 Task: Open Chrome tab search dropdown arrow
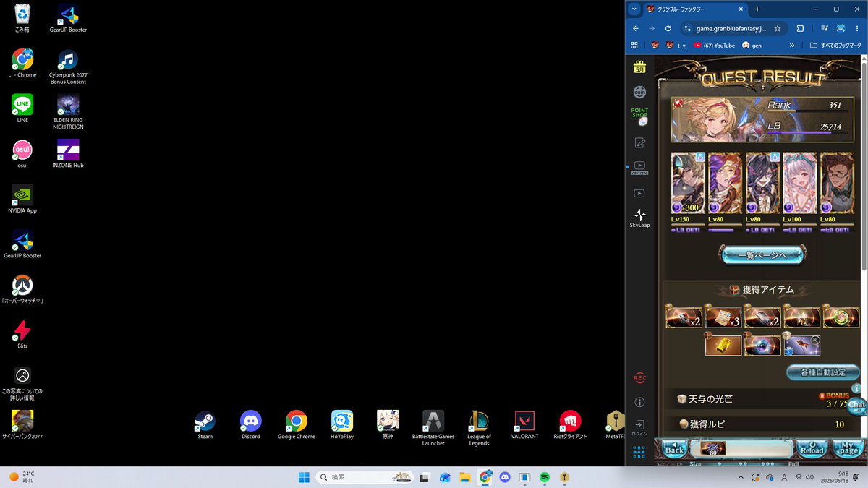pyautogui.click(x=634, y=9)
